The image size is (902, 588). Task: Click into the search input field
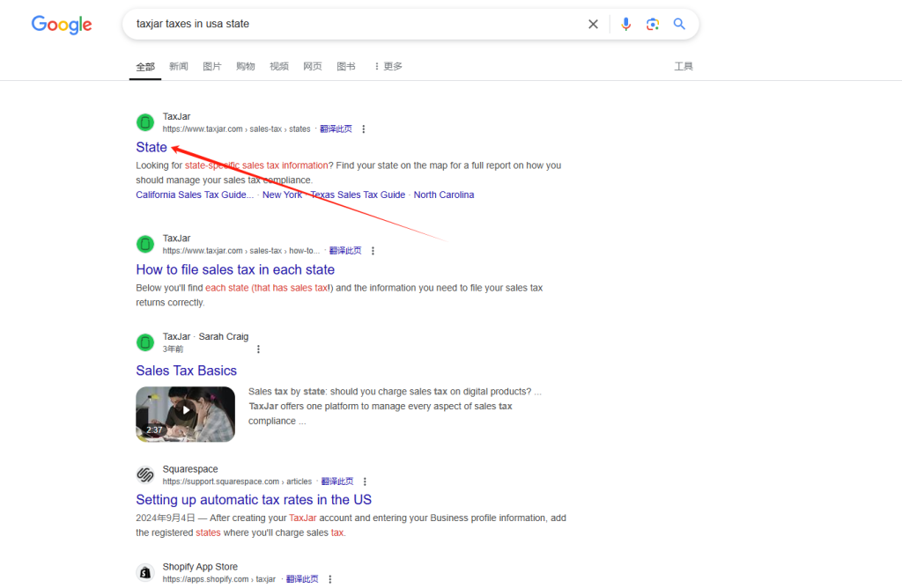(352, 25)
